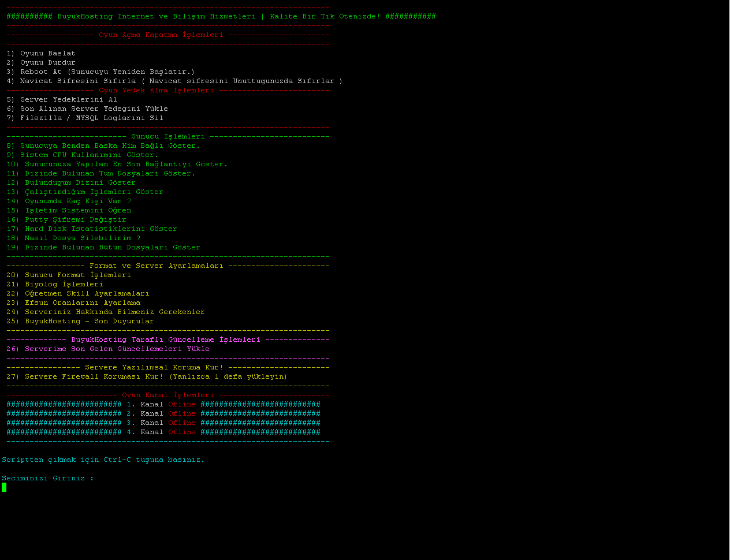Select Son Alınan Server Yedegini Yükle
The width and height of the screenshot is (730, 560).
(87, 109)
